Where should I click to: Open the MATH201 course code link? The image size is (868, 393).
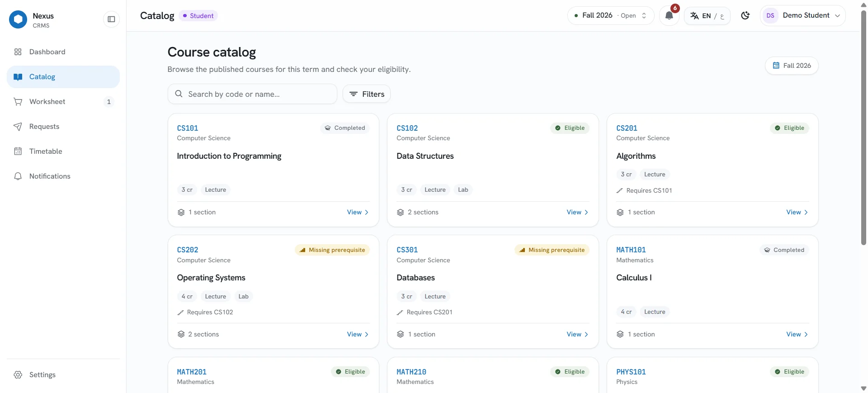(x=192, y=372)
